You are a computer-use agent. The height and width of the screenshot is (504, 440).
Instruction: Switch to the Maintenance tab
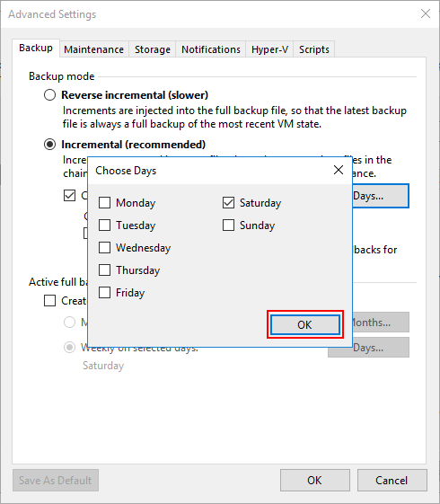93,49
